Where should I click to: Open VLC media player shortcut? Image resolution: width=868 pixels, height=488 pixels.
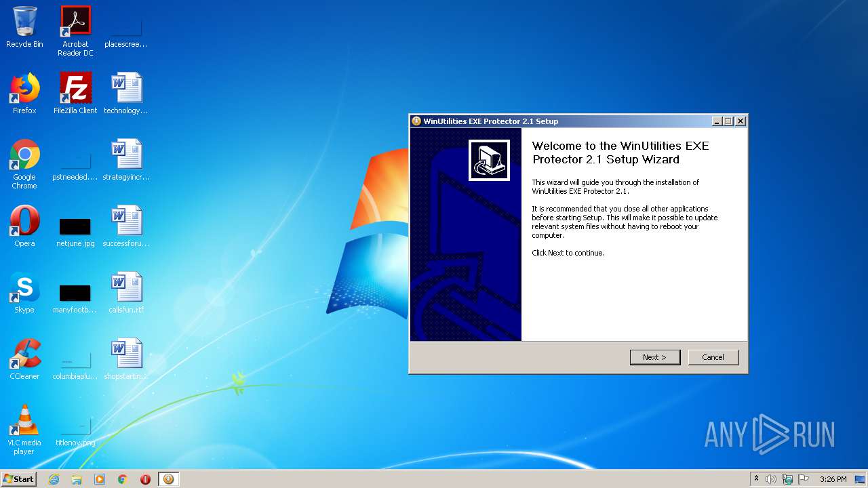tap(24, 430)
